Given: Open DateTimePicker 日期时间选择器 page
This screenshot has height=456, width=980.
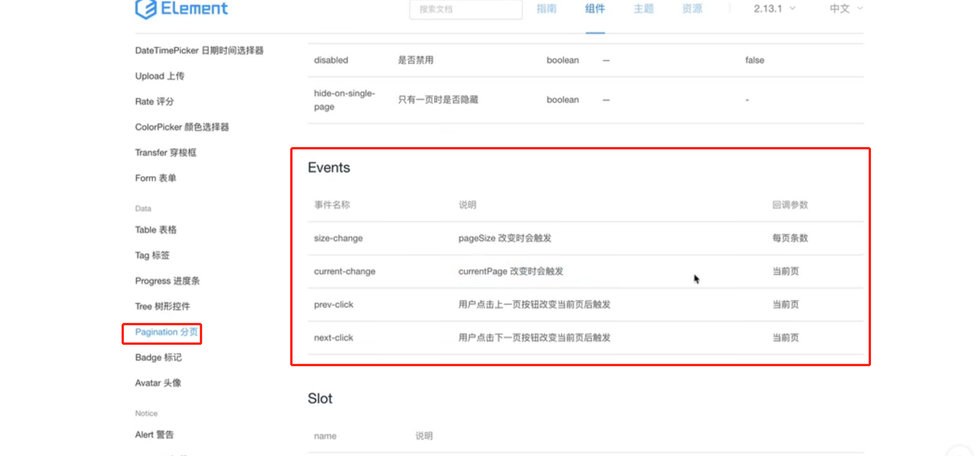Looking at the screenshot, I should pos(199,50).
